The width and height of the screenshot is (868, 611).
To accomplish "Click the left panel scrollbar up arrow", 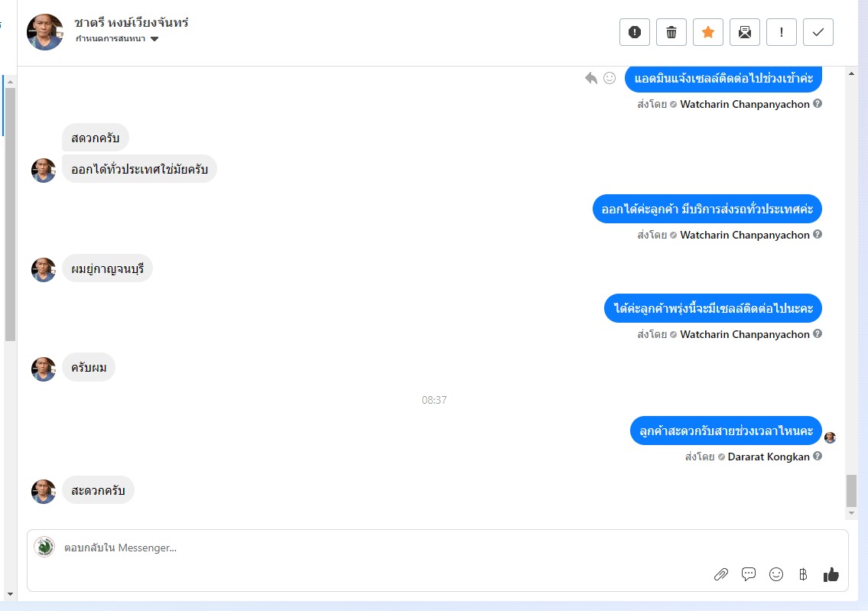I will click(x=10, y=82).
